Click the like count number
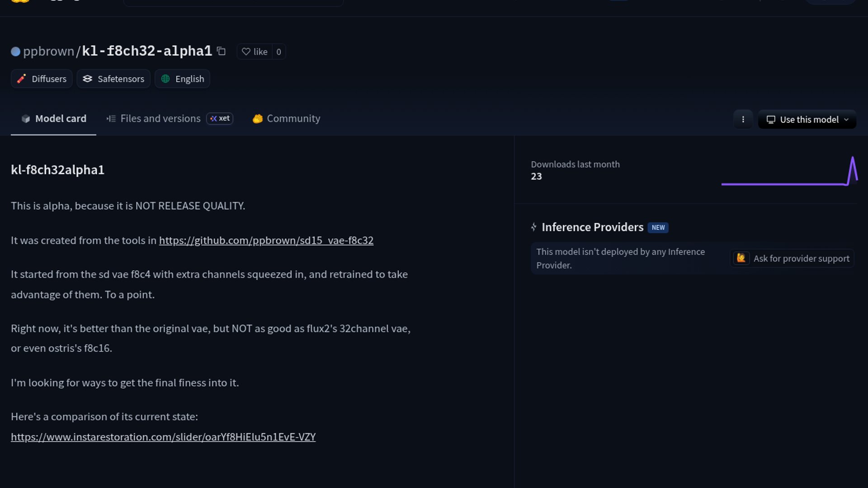 (278, 52)
